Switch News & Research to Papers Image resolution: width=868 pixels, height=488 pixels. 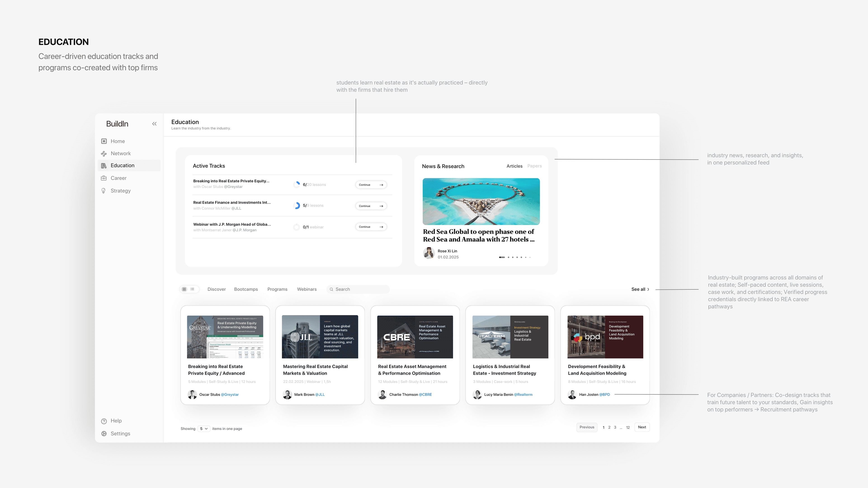tap(534, 166)
